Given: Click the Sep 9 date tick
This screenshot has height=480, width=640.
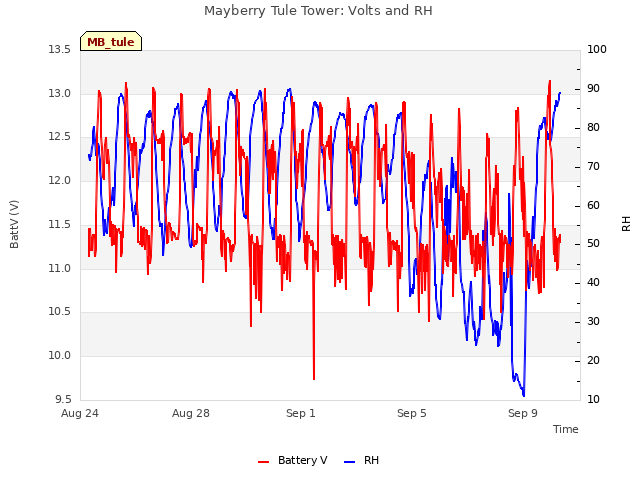Looking at the screenshot, I should click(523, 413).
